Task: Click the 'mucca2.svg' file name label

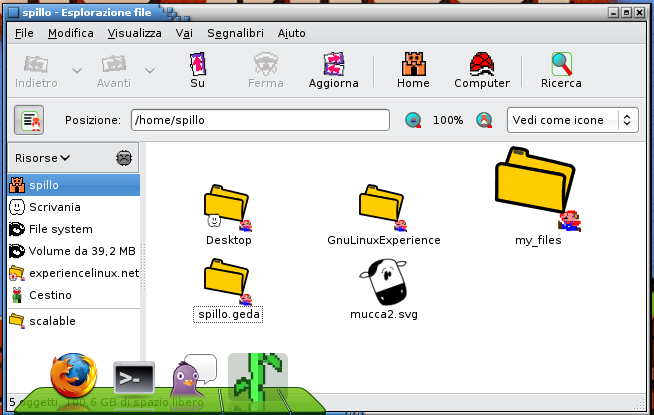Action: click(384, 314)
